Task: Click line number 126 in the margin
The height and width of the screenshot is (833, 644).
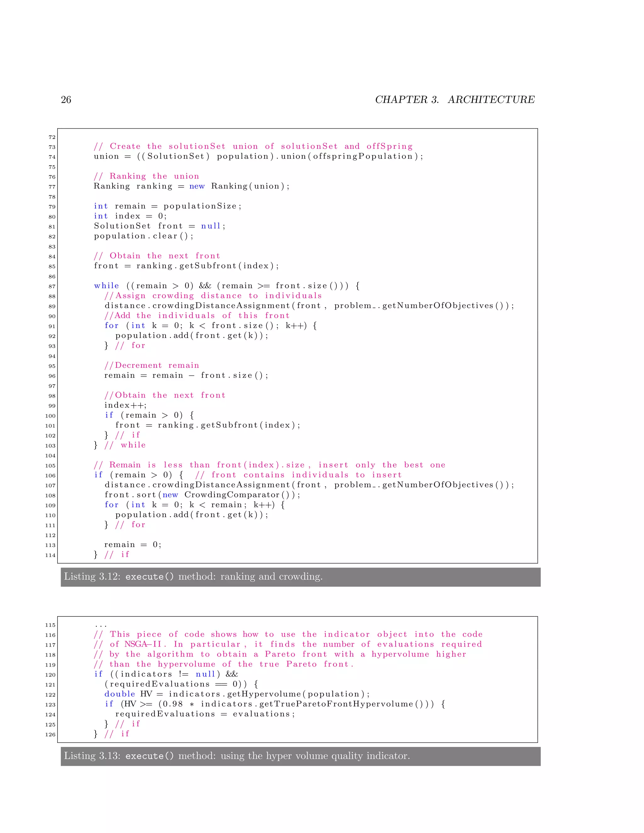Action: click(50, 735)
